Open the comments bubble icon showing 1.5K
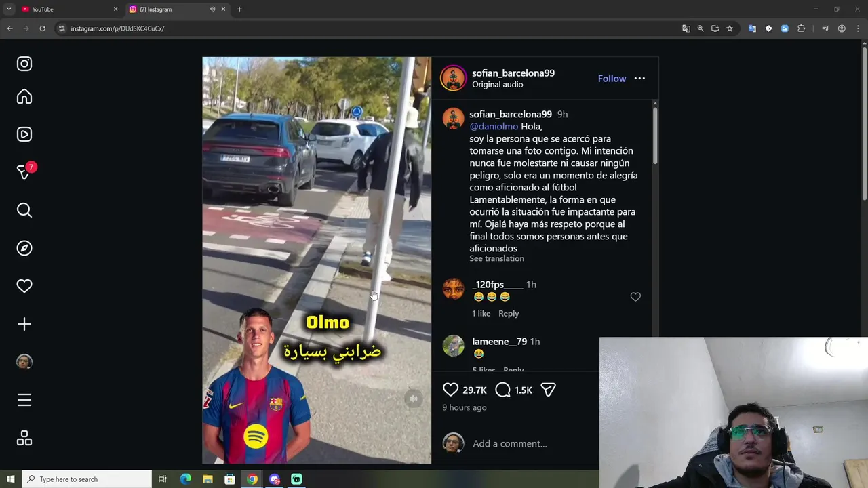 (x=502, y=390)
